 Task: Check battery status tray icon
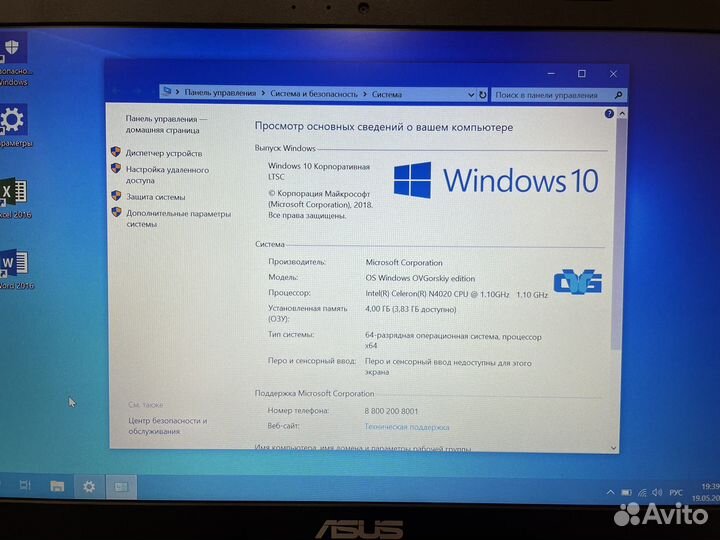point(626,493)
